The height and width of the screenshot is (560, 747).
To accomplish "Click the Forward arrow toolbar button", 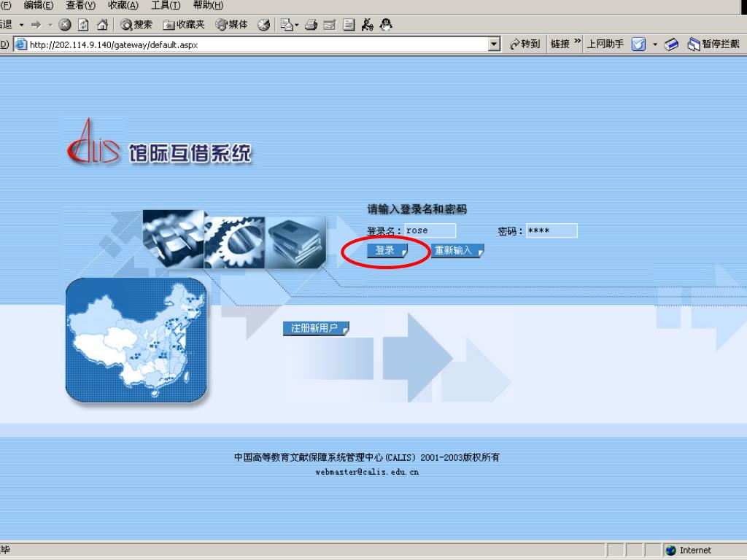I will pos(36,25).
